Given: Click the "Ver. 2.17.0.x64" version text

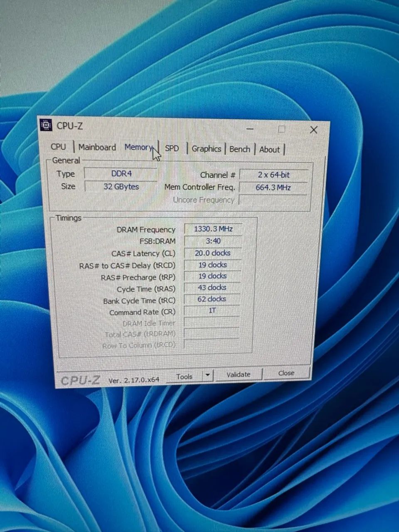Looking at the screenshot, I should click(134, 380).
